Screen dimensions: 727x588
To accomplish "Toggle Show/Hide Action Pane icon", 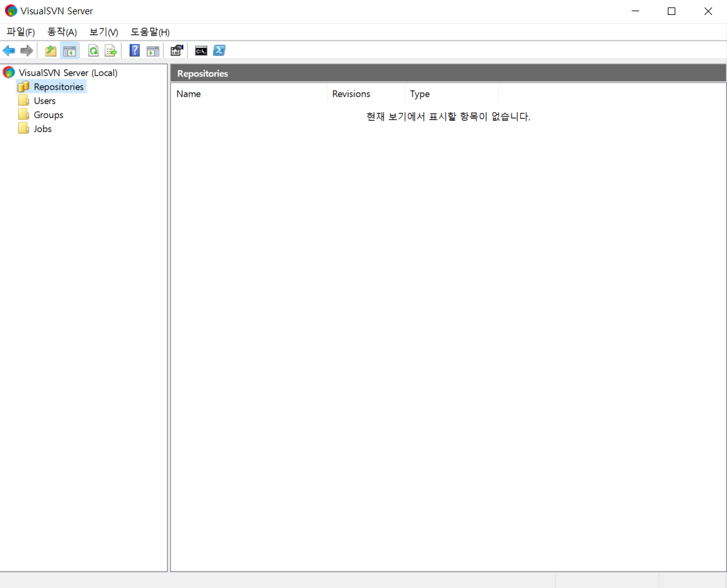I will [x=153, y=51].
